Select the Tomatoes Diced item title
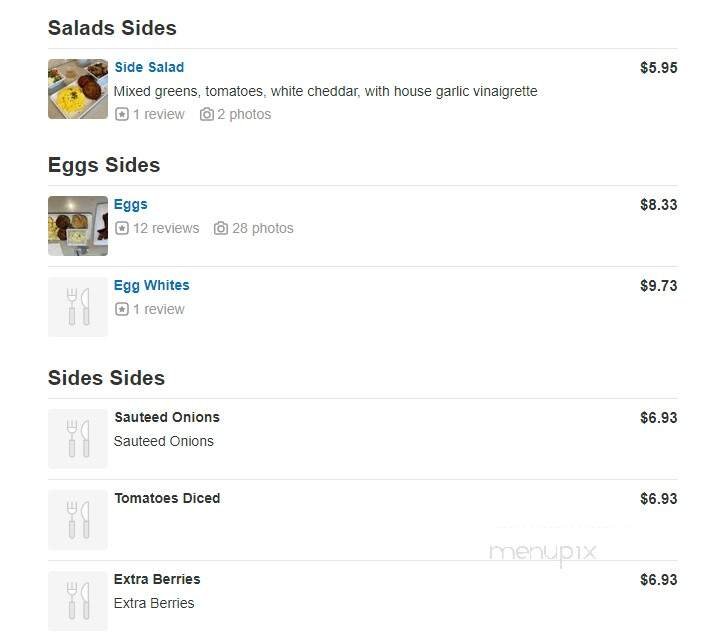 [167, 498]
